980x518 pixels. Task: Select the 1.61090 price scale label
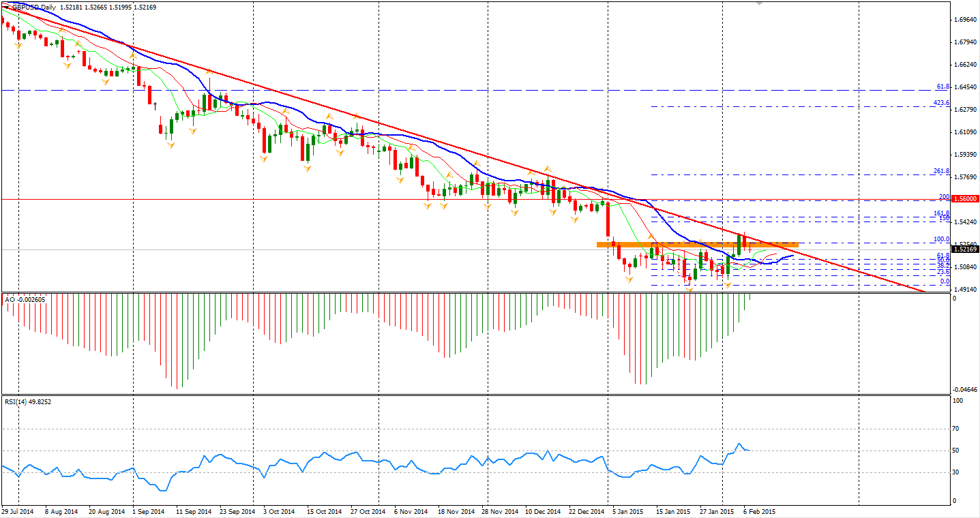coord(964,132)
